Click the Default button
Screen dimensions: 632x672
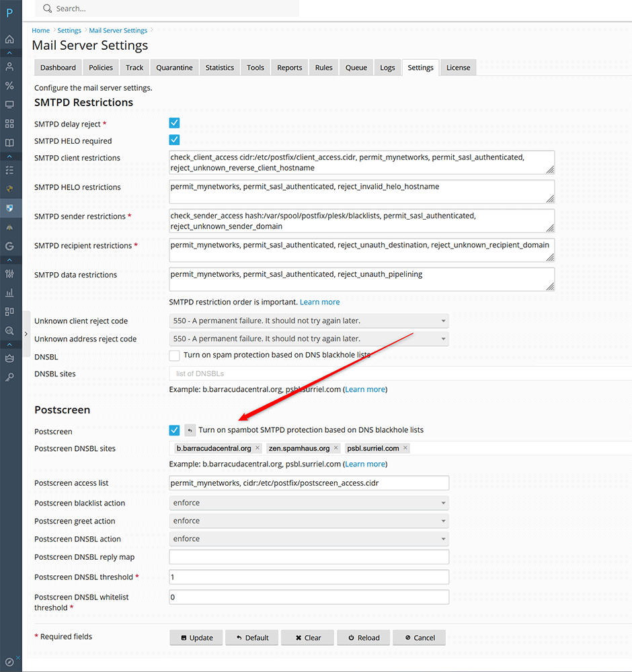coord(252,638)
